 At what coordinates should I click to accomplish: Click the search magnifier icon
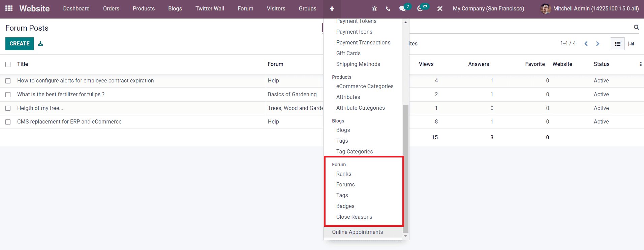636,27
